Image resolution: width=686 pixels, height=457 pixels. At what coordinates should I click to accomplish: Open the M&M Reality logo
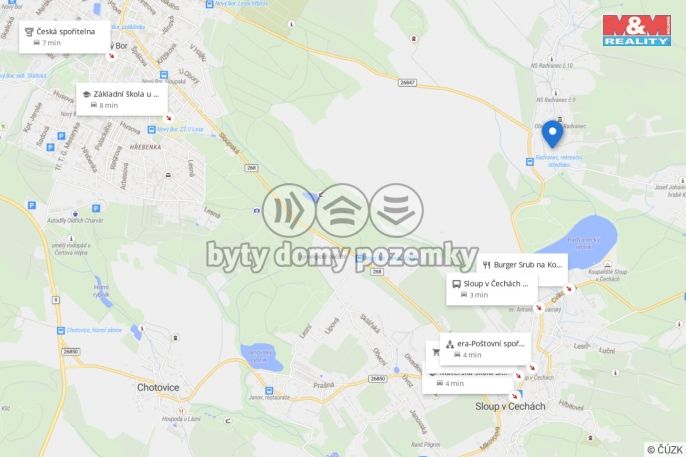tap(637, 30)
